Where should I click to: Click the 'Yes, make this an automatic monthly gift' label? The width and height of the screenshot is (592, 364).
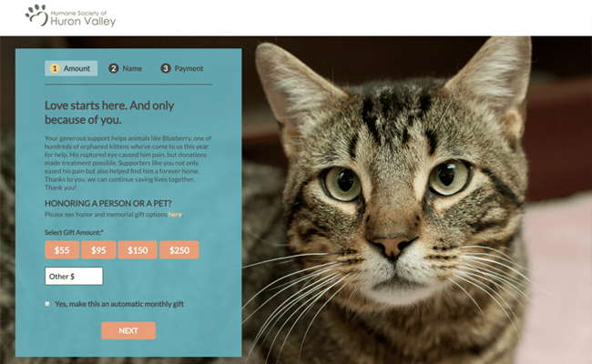[x=119, y=304]
